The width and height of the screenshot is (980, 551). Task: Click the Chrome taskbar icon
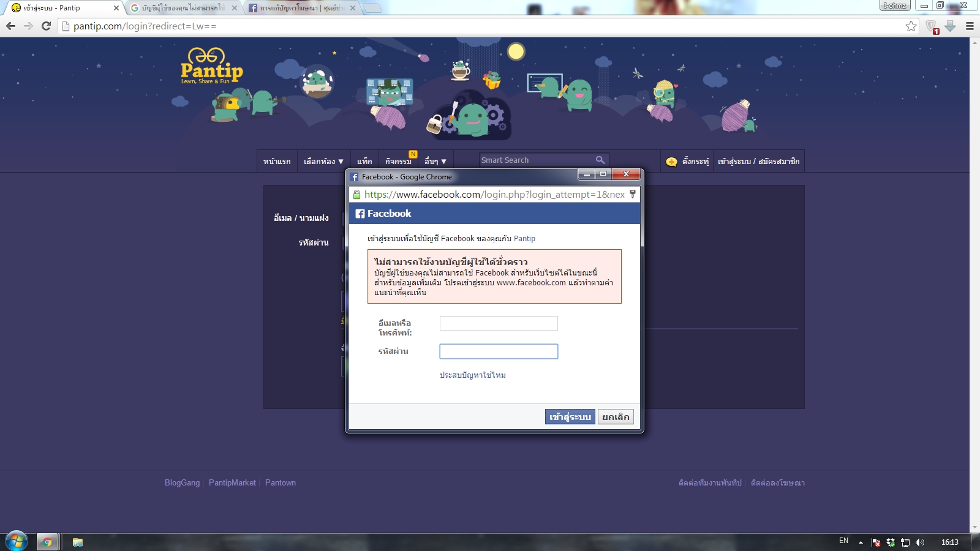pos(47,542)
